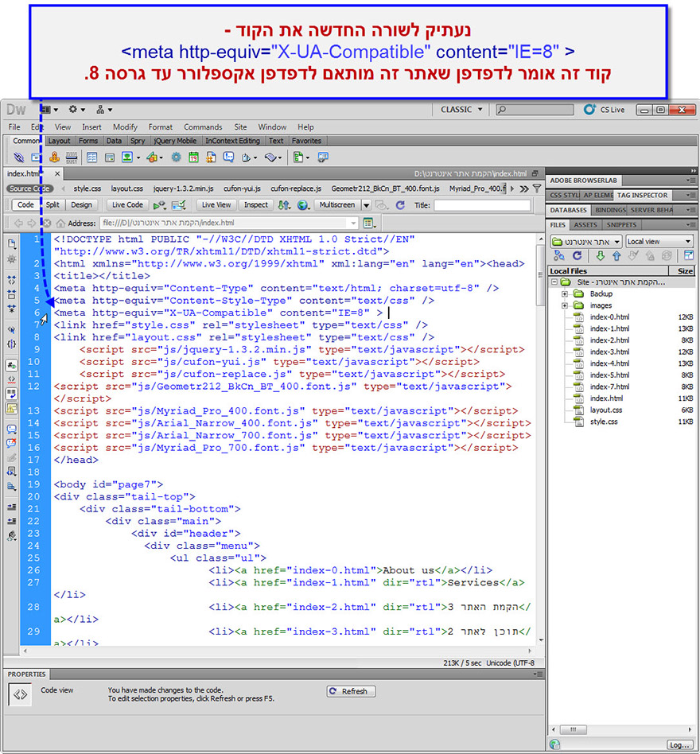Click the Hyperlink icon in Insert bar
The height and width of the screenshot is (754, 700).
tap(19, 157)
